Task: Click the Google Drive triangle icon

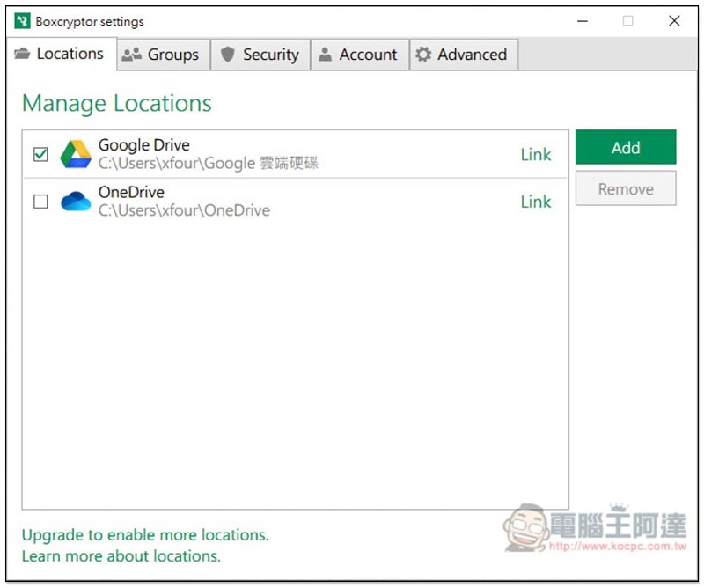Action: tap(76, 154)
